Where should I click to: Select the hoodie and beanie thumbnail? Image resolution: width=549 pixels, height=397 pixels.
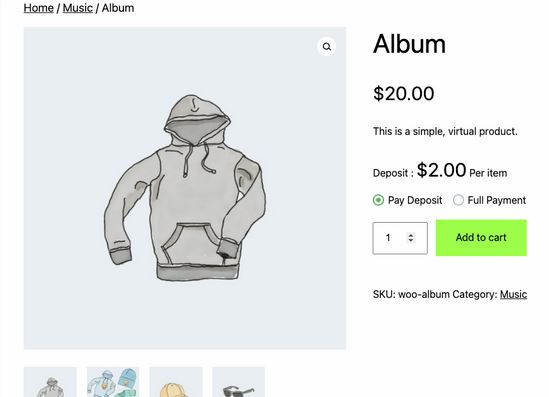click(x=113, y=382)
